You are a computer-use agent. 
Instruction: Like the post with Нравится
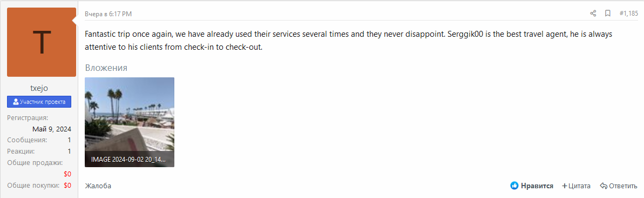[x=532, y=186]
